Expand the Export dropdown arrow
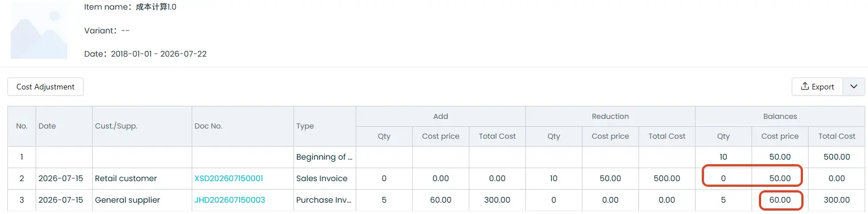The width and height of the screenshot is (868, 214). [x=854, y=87]
